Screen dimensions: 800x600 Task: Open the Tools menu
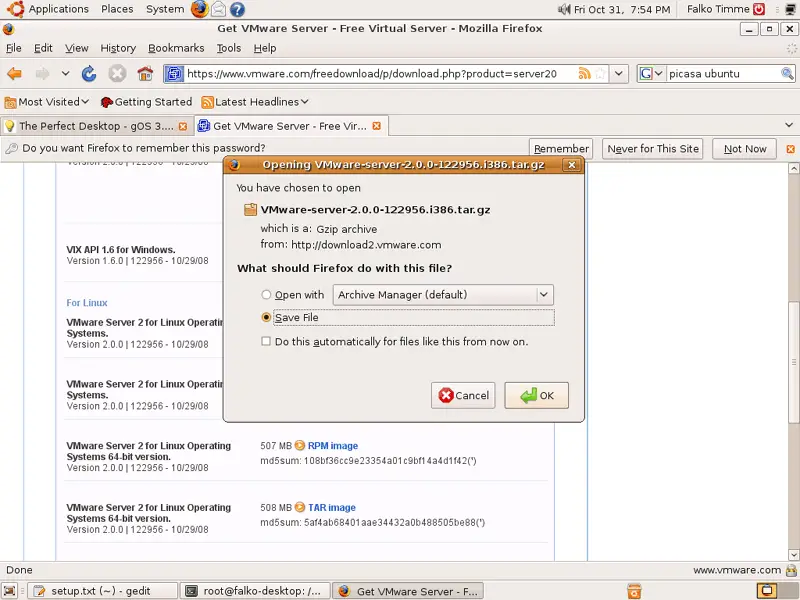pos(229,48)
